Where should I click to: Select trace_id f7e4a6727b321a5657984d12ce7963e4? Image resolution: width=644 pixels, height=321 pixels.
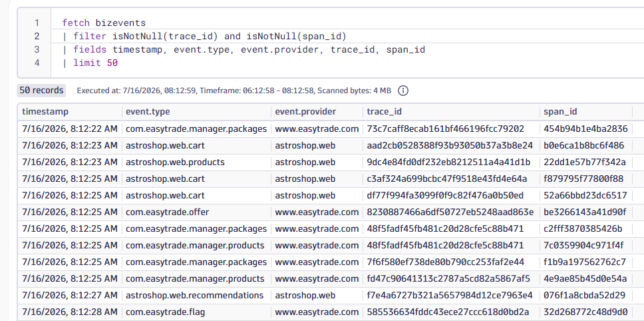pyautogui.click(x=450, y=296)
